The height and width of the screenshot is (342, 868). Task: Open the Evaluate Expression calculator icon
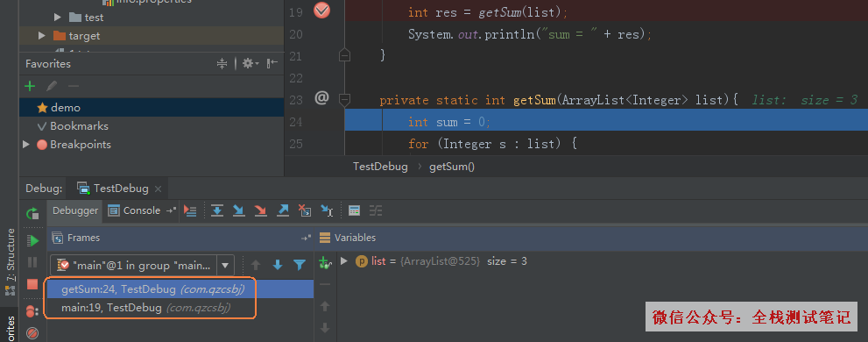coord(354,210)
